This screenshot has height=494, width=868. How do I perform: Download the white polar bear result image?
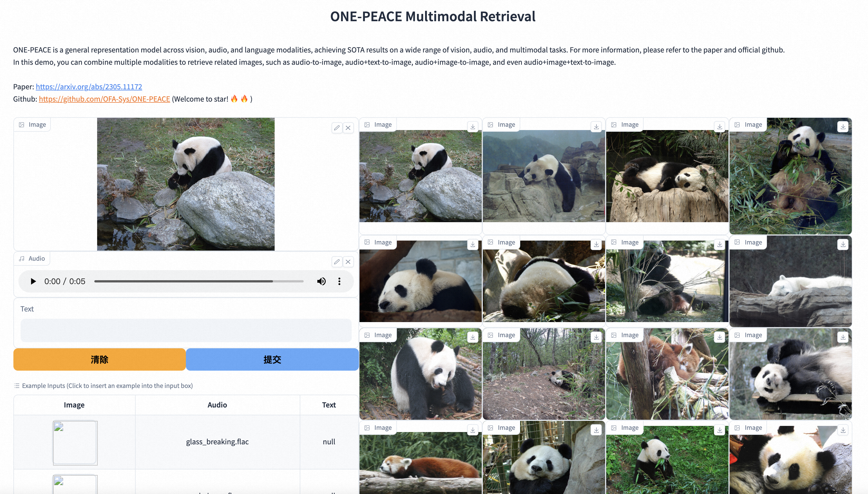pos(843,244)
